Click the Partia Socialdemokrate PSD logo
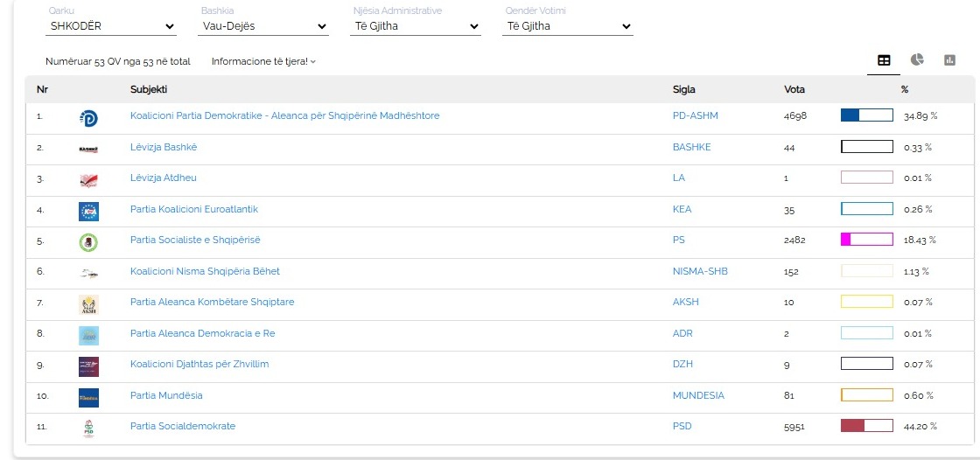The height and width of the screenshot is (460, 980). (88, 428)
